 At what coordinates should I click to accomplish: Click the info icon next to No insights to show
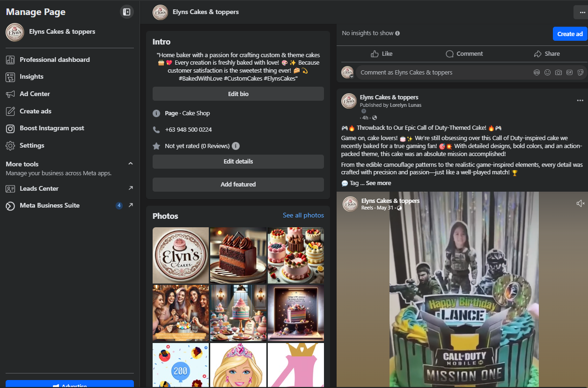(397, 33)
